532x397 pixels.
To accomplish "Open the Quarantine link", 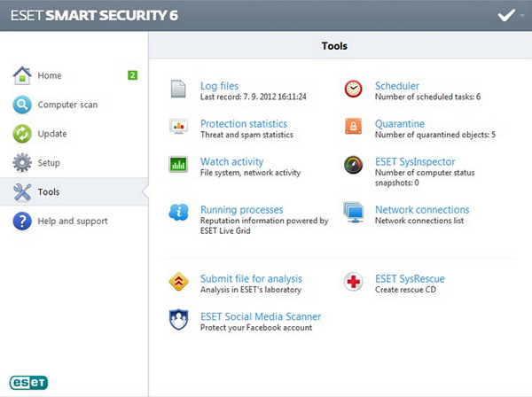I will 400,124.
